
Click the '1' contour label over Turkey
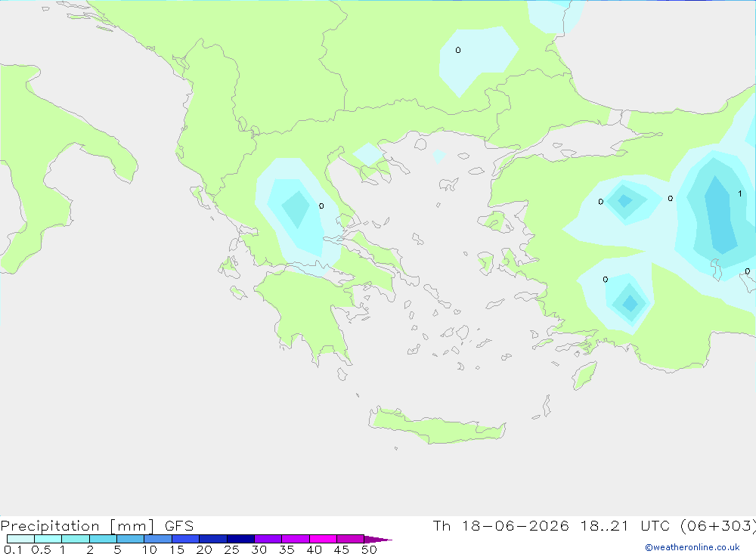point(740,193)
